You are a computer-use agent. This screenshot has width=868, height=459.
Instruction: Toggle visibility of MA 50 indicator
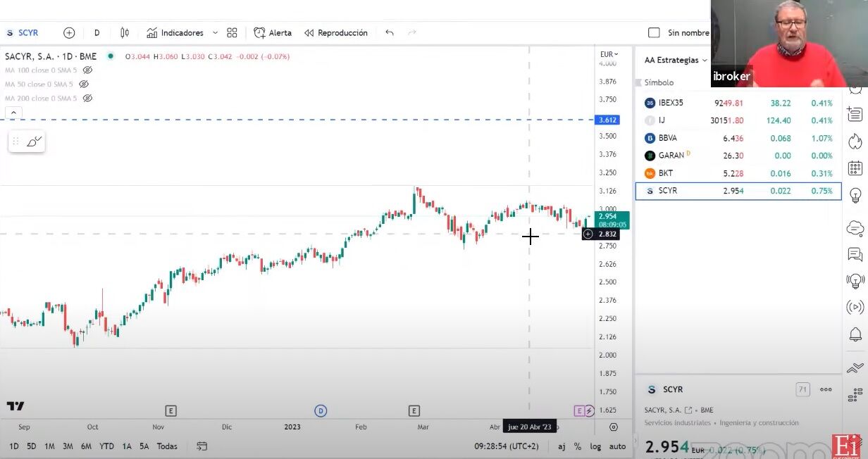84,84
